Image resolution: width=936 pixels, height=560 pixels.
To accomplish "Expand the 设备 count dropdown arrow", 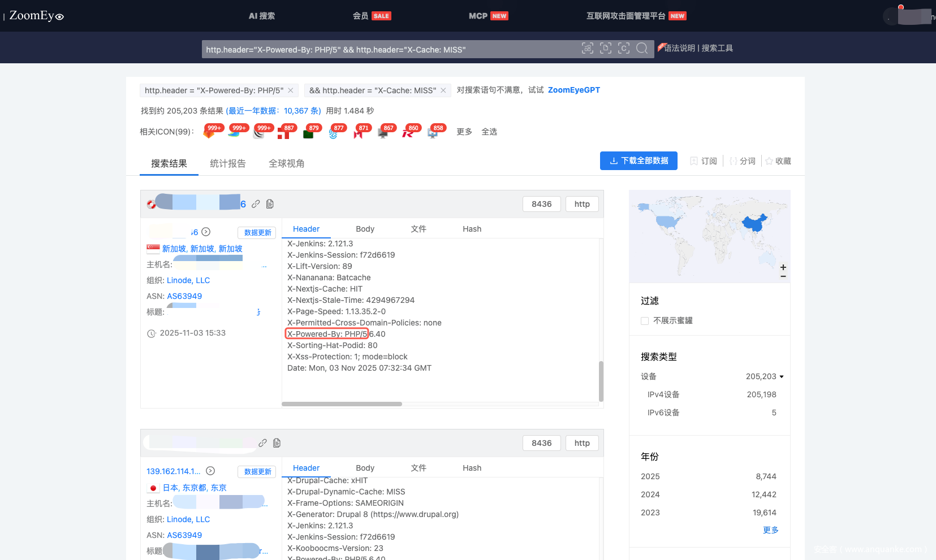I will click(x=782, y=377).
